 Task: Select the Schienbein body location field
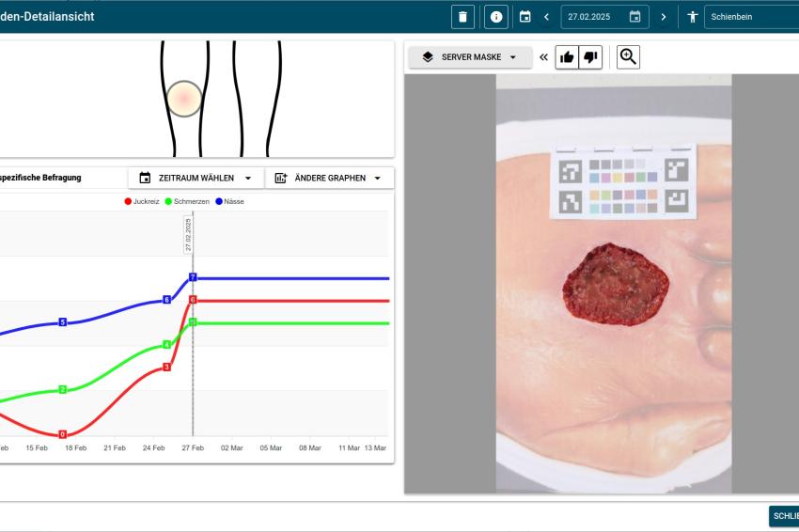752,17
